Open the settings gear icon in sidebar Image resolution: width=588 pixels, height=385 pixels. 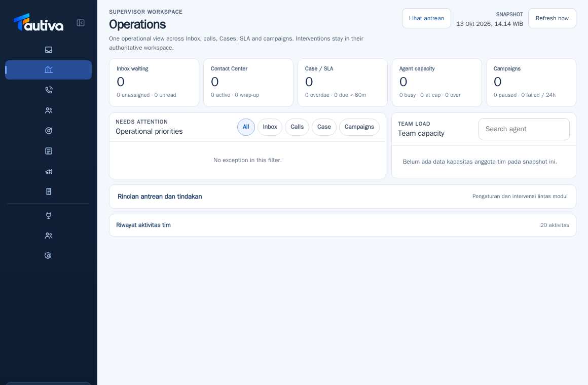pos(48,256)
